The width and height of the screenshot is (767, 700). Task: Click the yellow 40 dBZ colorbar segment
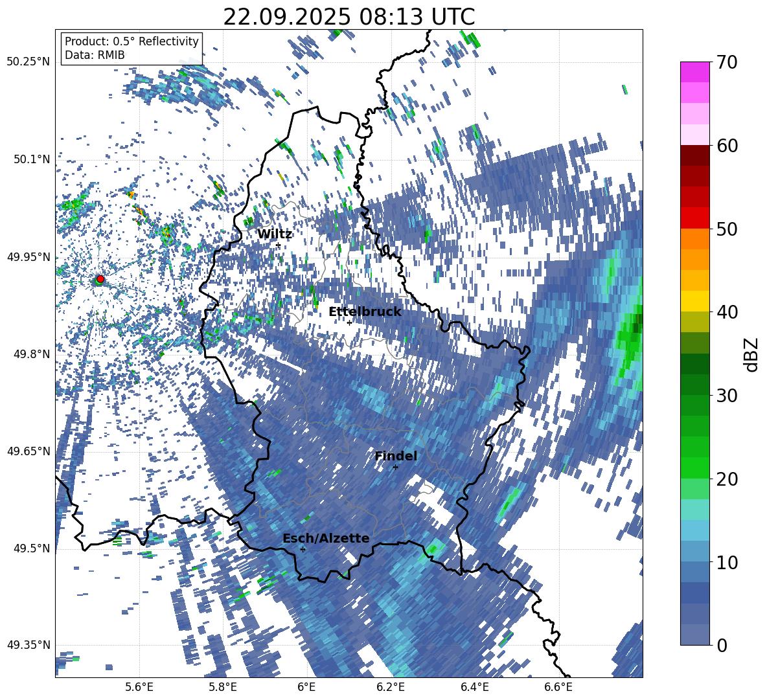click(694, 301)
